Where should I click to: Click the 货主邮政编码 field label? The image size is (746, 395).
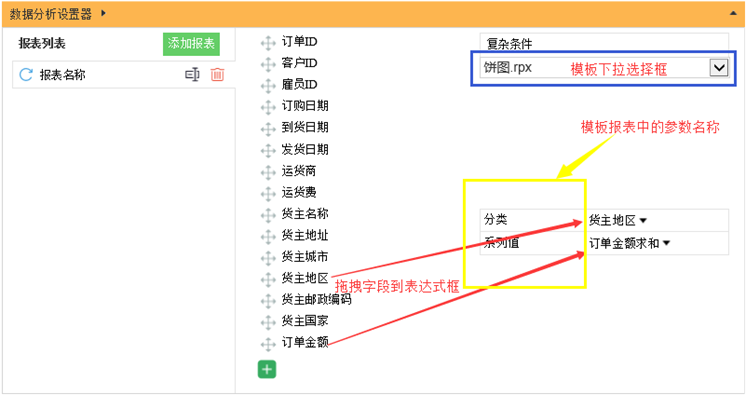click(316, 299)
